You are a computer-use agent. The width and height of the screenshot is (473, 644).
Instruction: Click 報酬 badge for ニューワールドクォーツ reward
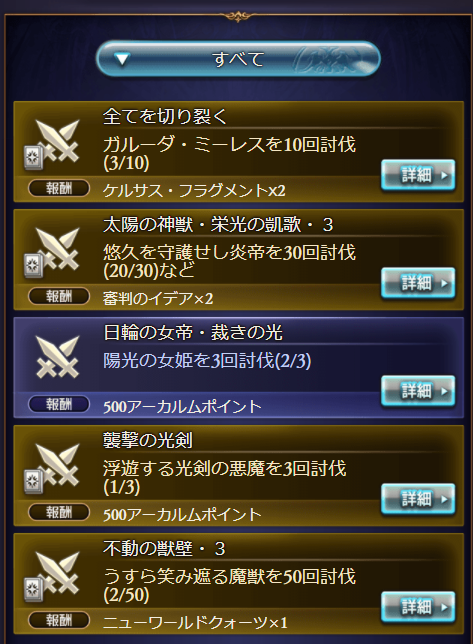click(59, 620)
